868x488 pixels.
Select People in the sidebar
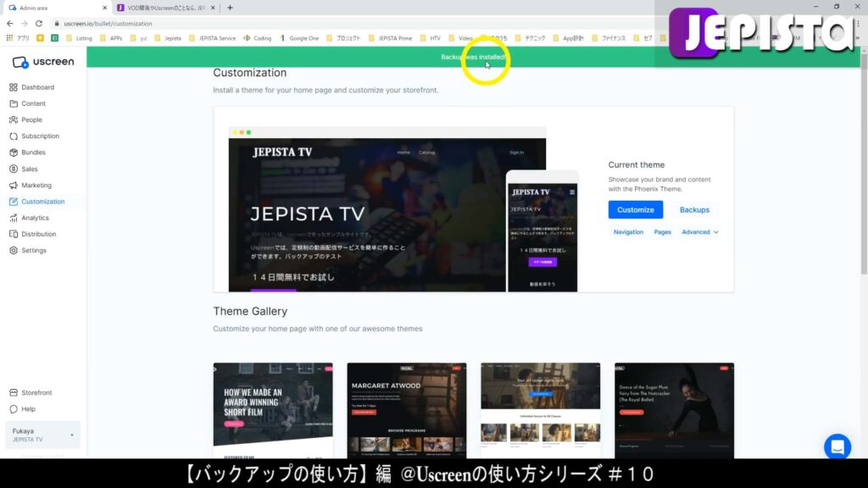point(30,119)
